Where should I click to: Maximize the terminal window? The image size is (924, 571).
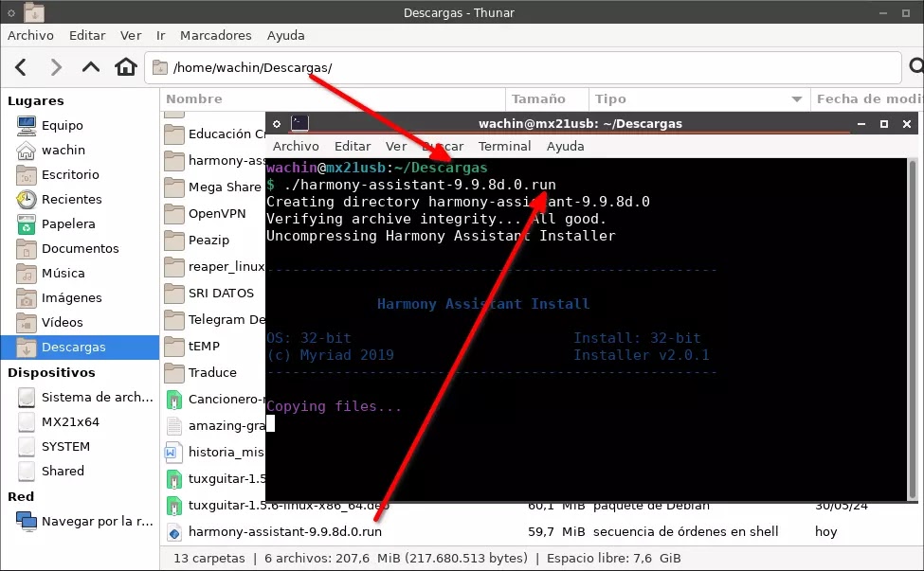coord(884,124)
